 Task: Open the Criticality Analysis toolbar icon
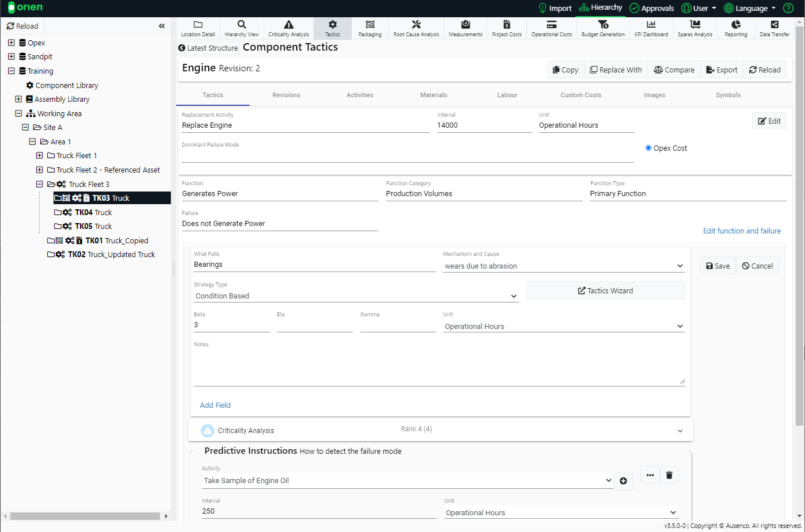point(288,28)
